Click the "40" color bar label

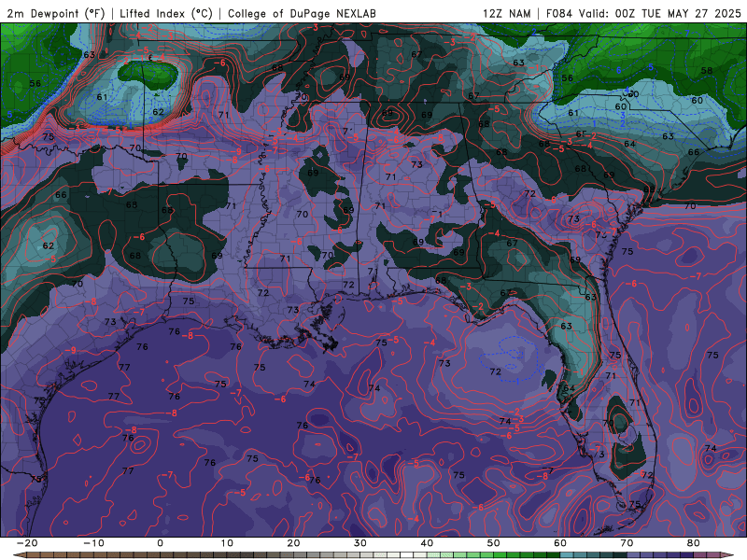tap(427, 543)
